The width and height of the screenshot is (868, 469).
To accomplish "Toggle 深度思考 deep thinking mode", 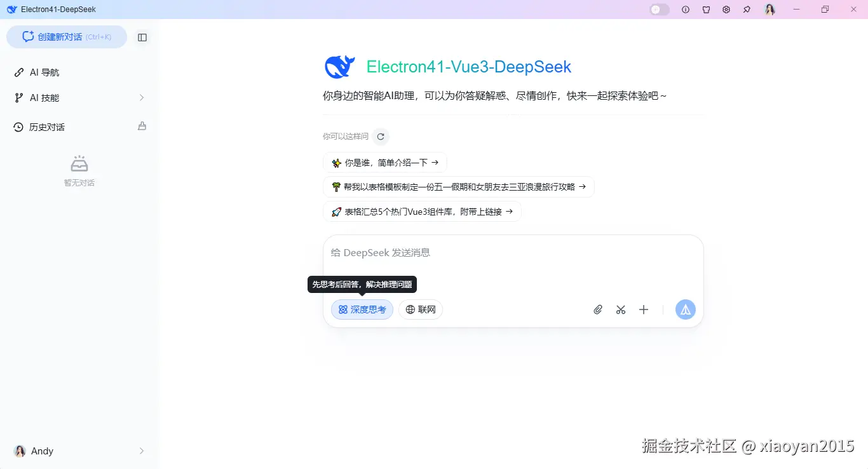I will point(362,309).
